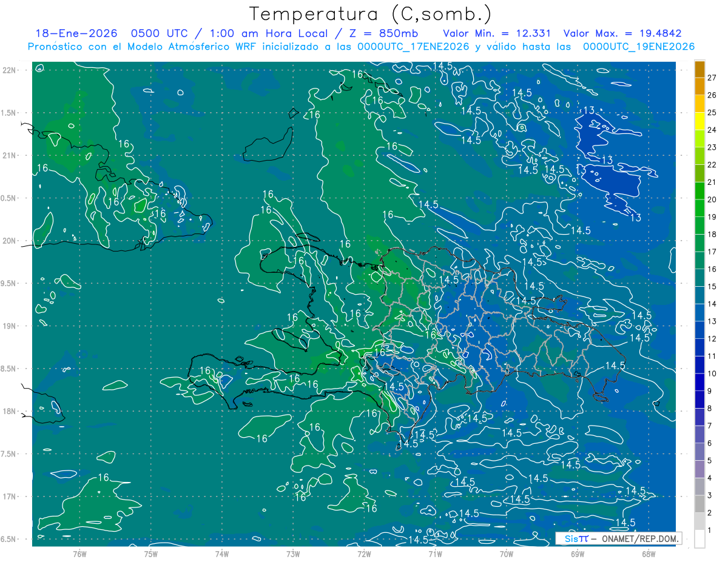Screen dimensions: 728x562
Task: Click color scale label "6"
Action: tap(710, 443)
